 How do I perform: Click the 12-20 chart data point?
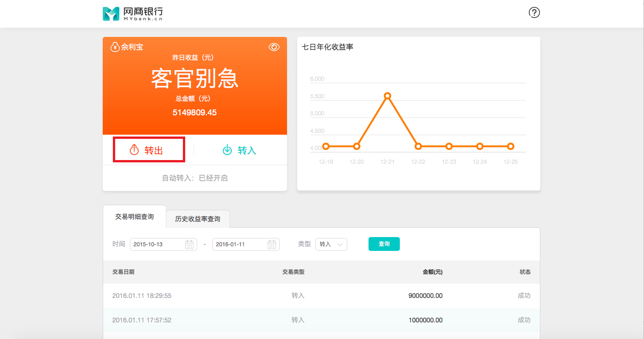[357, 146]
